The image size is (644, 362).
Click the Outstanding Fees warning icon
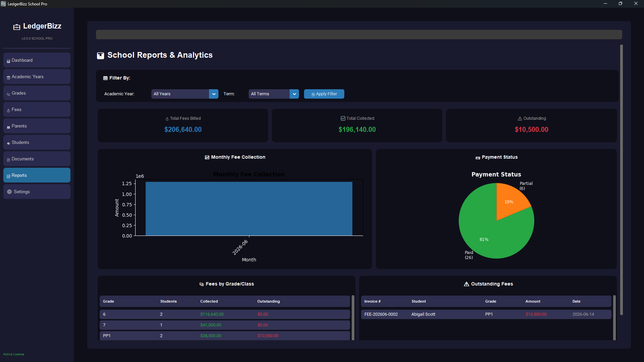tap(466, 284)
